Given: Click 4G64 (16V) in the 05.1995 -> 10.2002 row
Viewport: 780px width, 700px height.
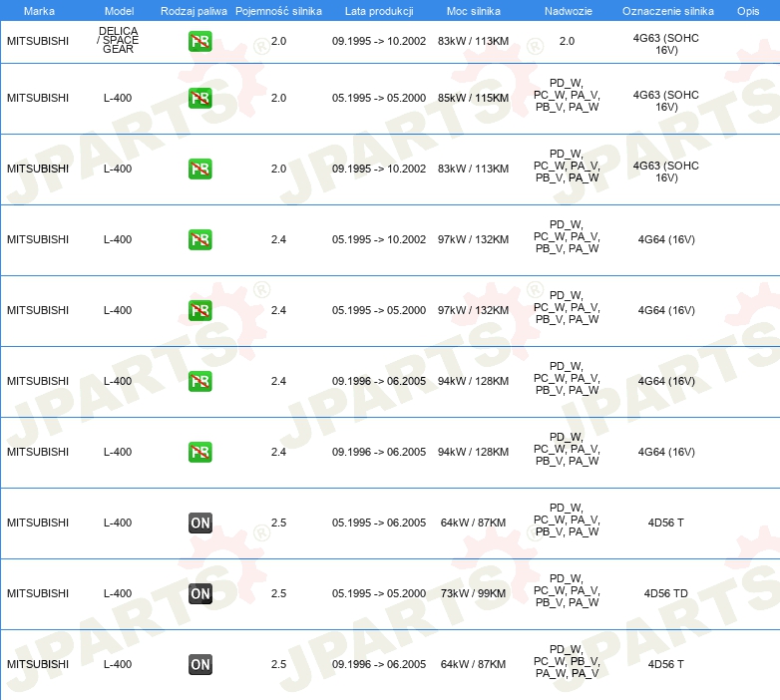Looking at the screenshot, I should 666,239.
